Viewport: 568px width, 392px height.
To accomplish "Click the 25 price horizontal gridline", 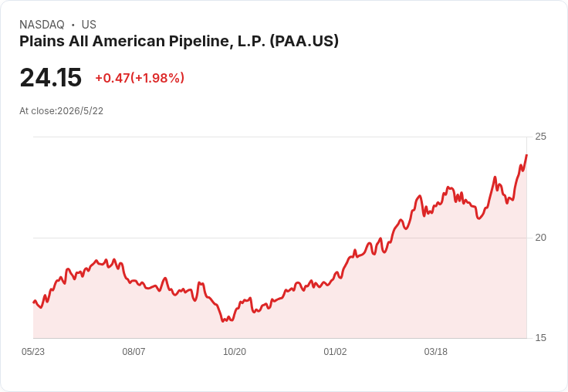I will [279, 137].
